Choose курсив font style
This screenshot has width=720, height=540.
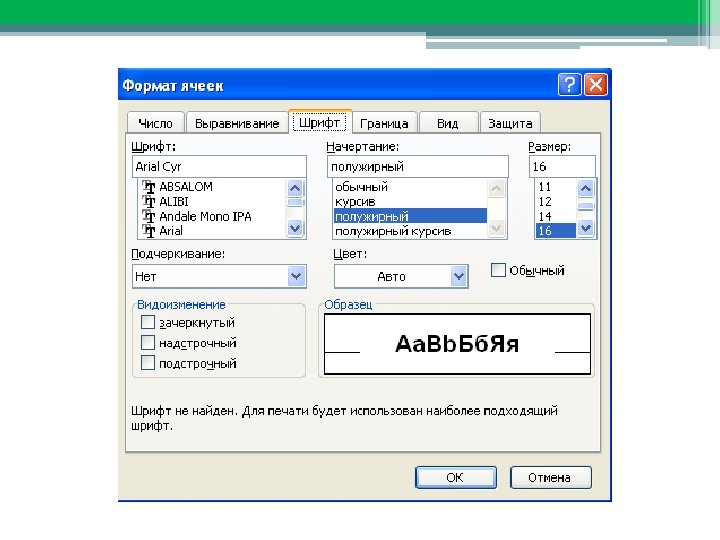coord(410,202)
